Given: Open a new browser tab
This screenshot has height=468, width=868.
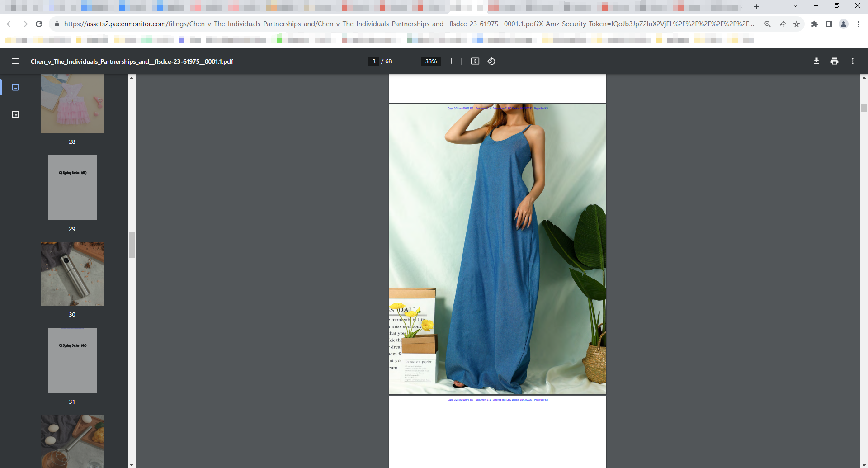Looking at the screenshot, I should [x=756, y=7].
